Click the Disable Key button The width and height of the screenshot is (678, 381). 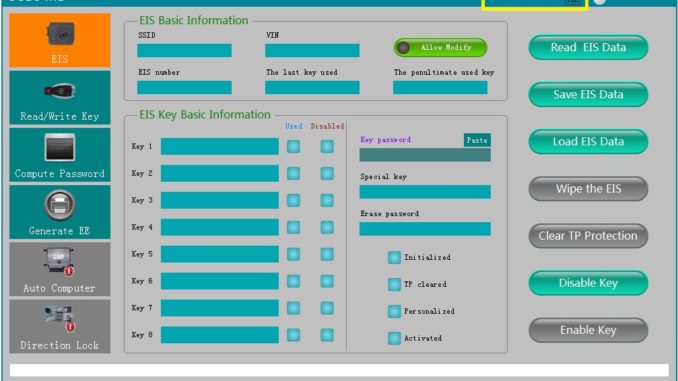tap(588, 283)
